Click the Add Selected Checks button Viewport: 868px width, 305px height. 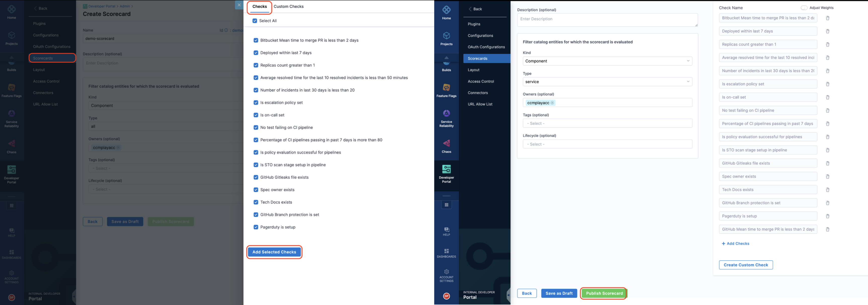tap(274, 252)
